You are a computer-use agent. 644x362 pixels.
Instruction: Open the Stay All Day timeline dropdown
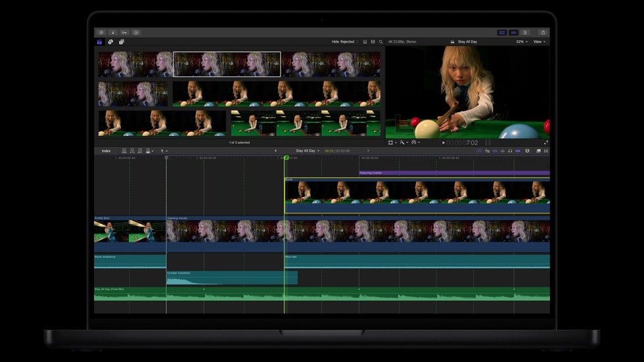click(307, 151)
